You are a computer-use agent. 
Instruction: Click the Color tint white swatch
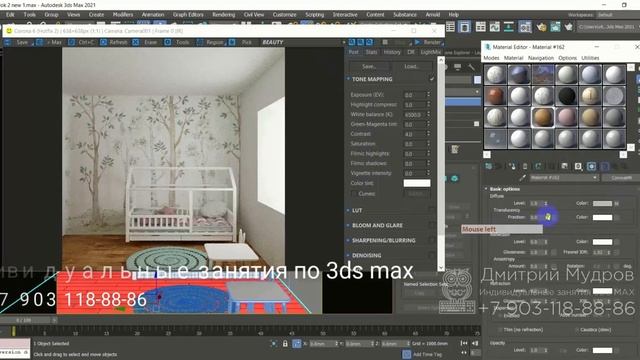[x=417, y=183]
